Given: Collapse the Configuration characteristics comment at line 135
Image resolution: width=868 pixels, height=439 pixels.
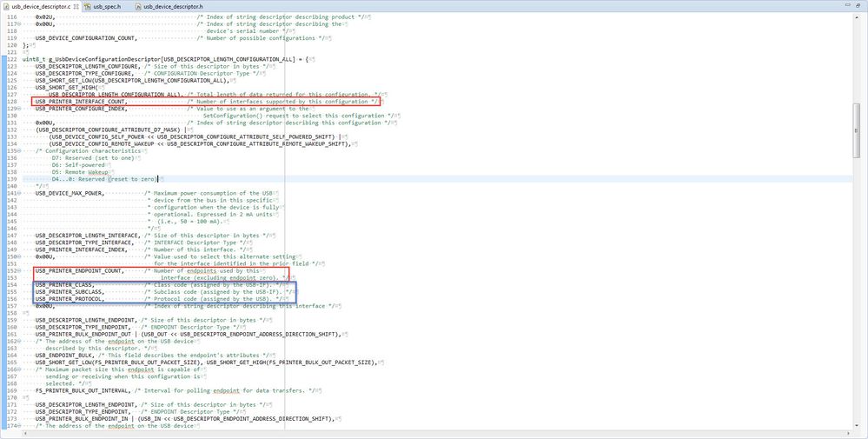Looking at the screenshot, I should (20, 151).
